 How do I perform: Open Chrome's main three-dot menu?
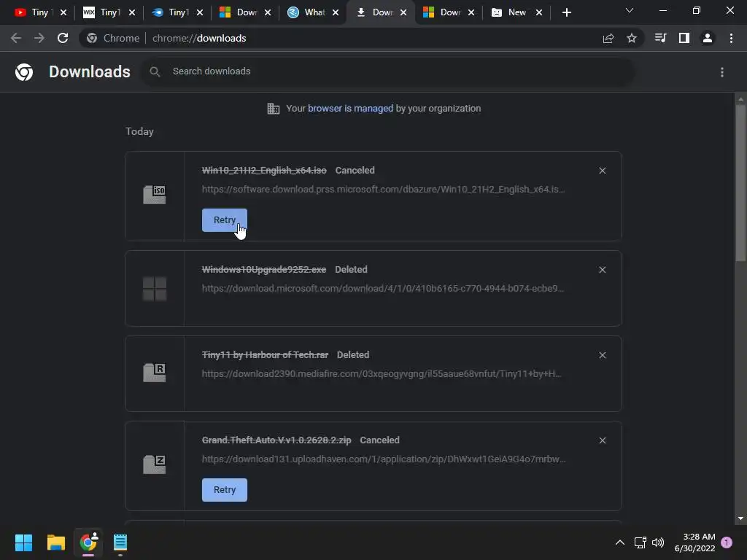tap(731, 38)
